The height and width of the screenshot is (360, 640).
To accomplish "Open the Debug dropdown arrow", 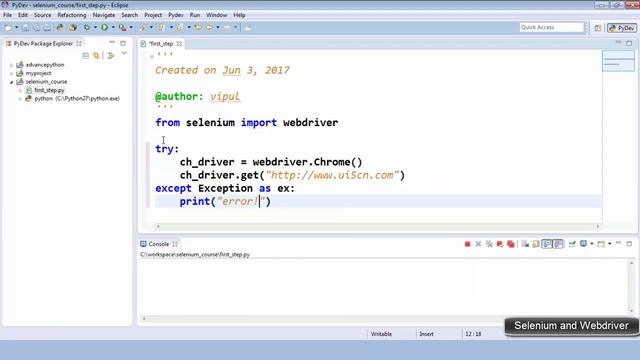I will 95,27.
